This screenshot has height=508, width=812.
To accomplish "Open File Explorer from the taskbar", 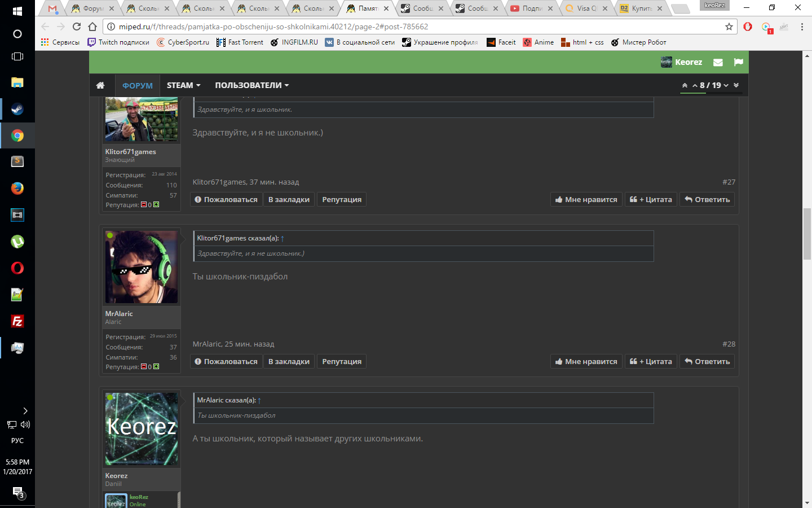I will point(17,82).
